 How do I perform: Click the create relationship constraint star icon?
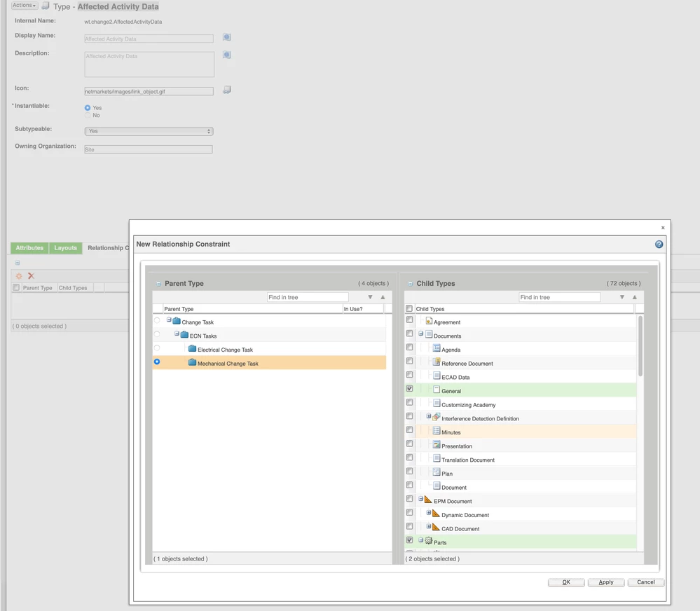[18, 276]
